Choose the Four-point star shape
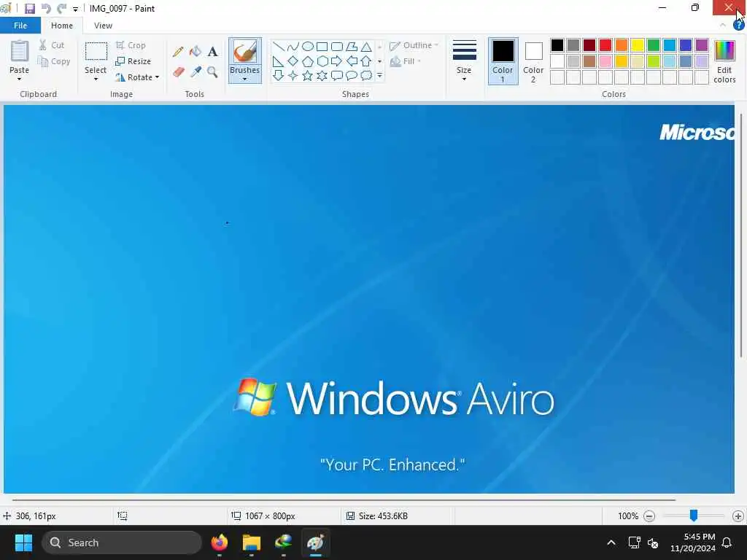The image size is (747, 560). [x=293, y=75]
